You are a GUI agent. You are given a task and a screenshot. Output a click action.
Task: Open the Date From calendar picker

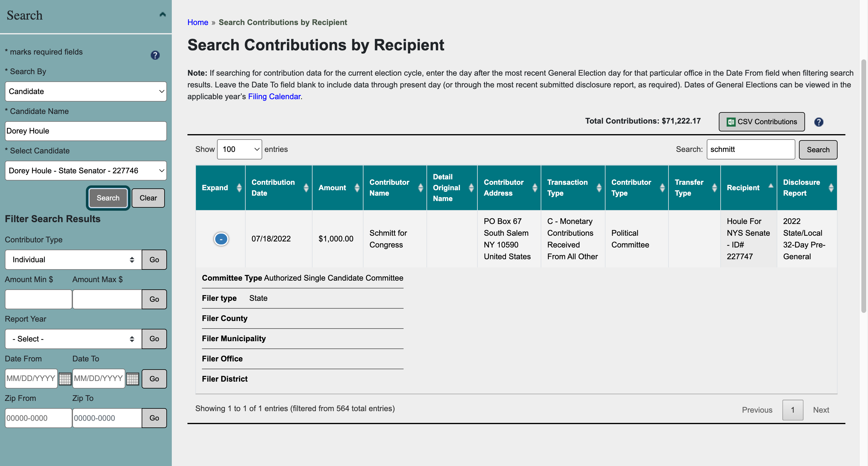(x=65, y=379)
